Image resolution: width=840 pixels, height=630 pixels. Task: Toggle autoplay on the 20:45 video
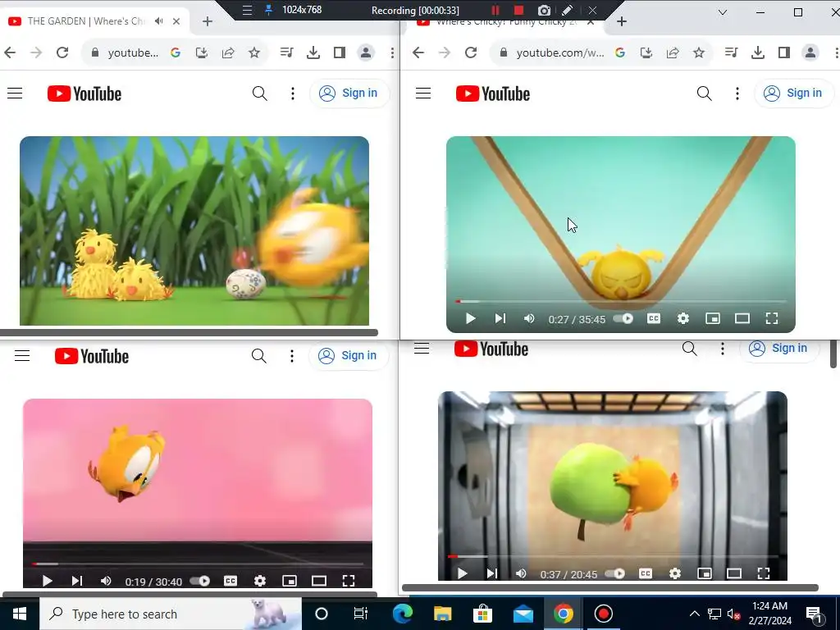pos(615,573)
